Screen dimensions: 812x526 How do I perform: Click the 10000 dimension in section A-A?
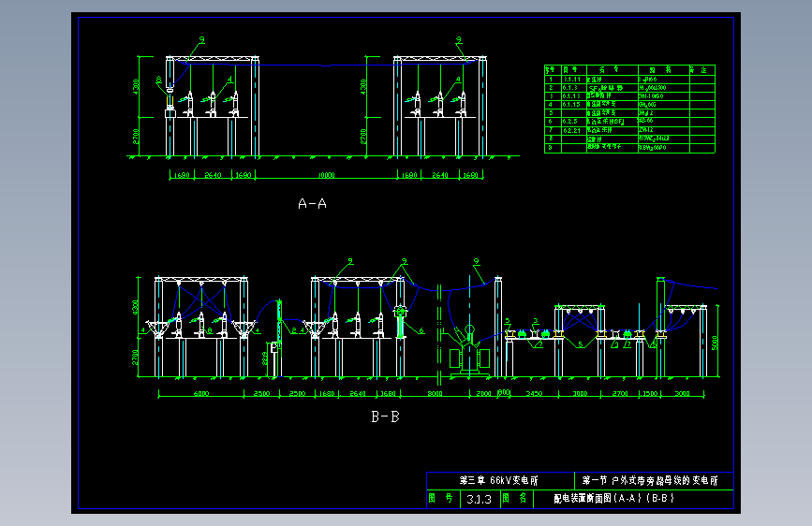326,175
